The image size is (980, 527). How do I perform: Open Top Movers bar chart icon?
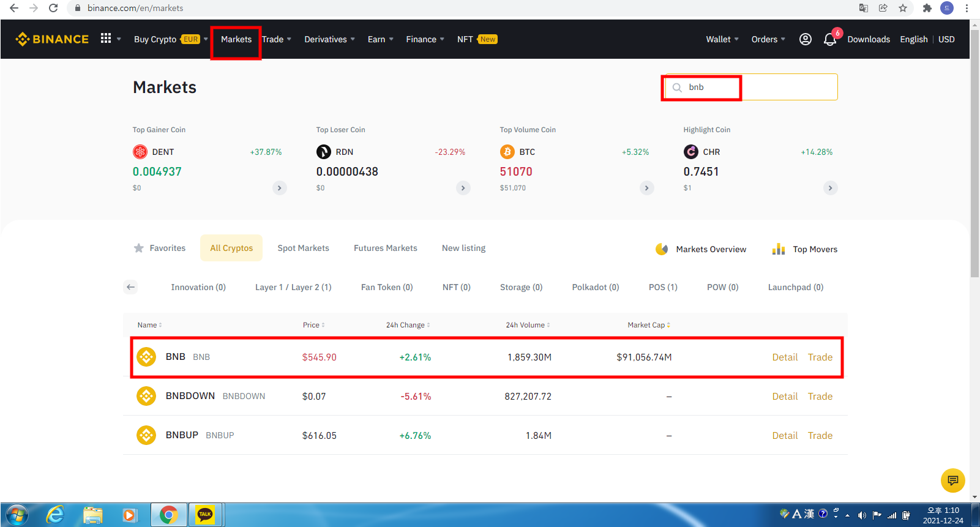click(x=779, y=249)
